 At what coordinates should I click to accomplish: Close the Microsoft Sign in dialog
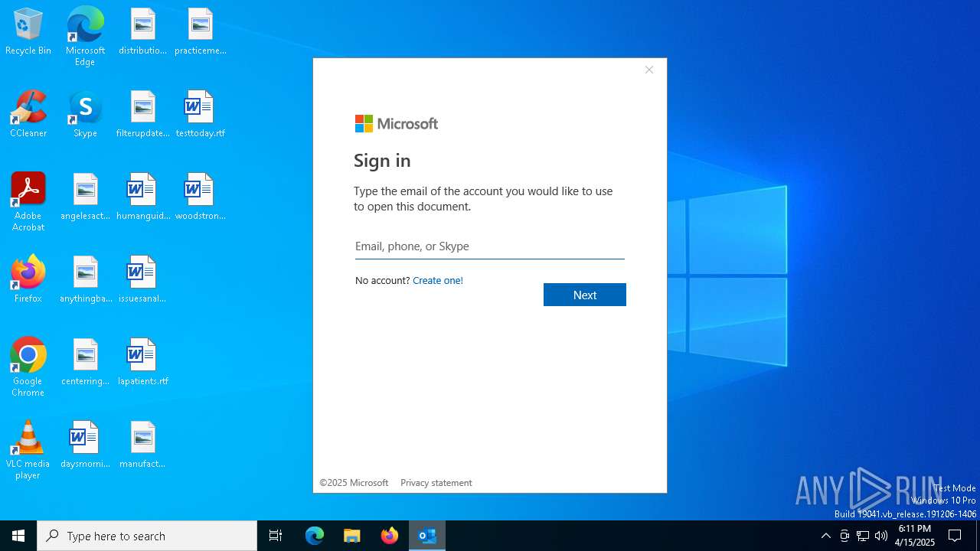click(x=649, y=70)
